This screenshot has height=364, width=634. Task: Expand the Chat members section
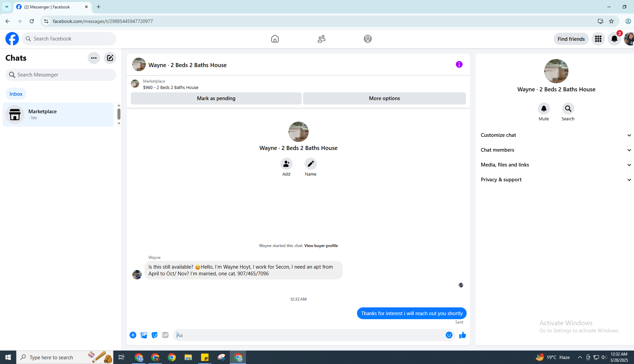tap(556, 150)
